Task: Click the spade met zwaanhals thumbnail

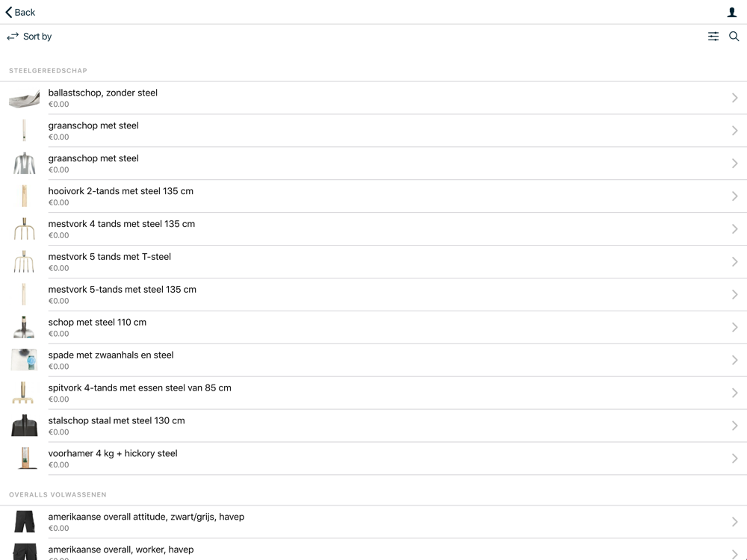Action: [x=25, y=360]
